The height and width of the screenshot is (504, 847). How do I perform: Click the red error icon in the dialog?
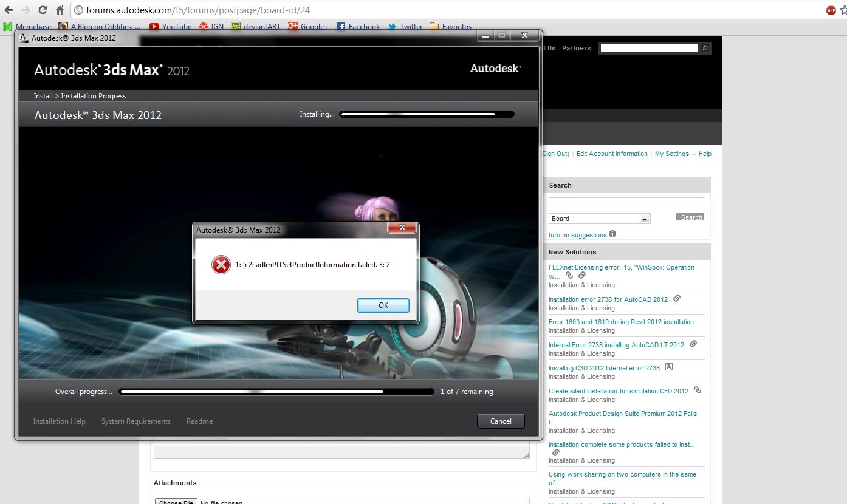pos(221,265)
